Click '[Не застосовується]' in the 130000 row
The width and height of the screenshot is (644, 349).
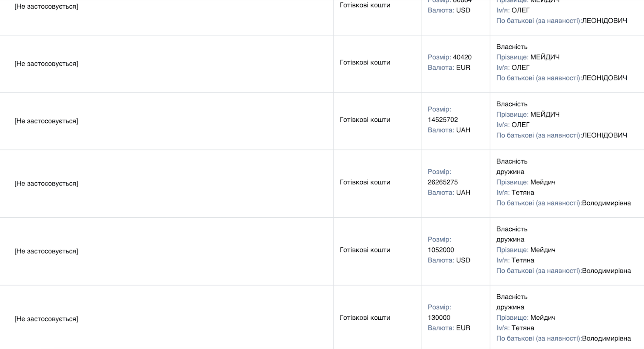tap(46, 319)
